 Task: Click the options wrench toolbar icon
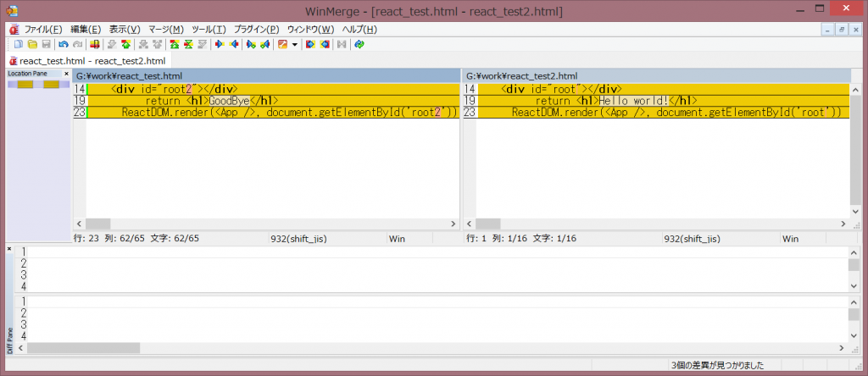pyautogui.click(x=282, y=44)
